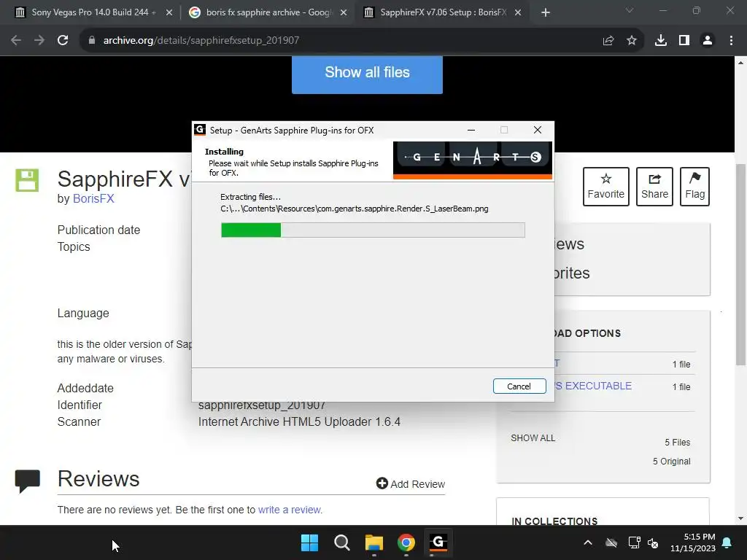Click GenArts installer taskbar icon
Screen dimensions: 747x560
(438, 542)
